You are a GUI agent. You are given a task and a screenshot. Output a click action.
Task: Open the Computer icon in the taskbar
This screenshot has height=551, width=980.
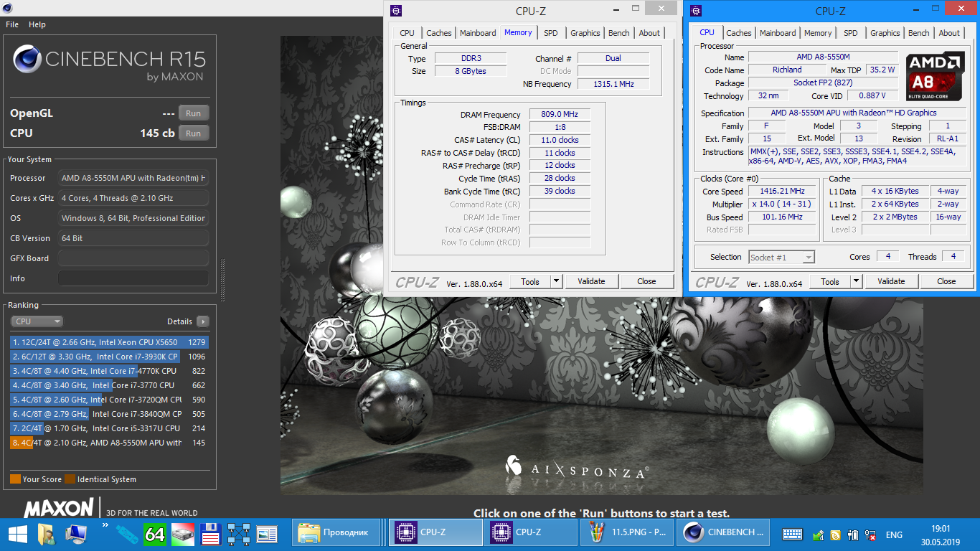tap(76, 534)
